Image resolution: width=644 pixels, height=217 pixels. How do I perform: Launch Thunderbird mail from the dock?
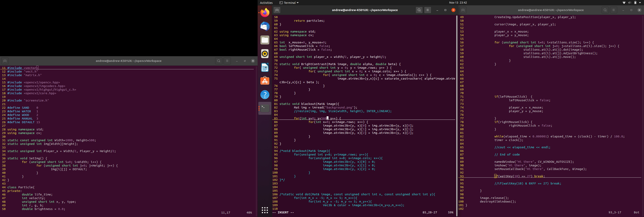[x=265, y=26]
